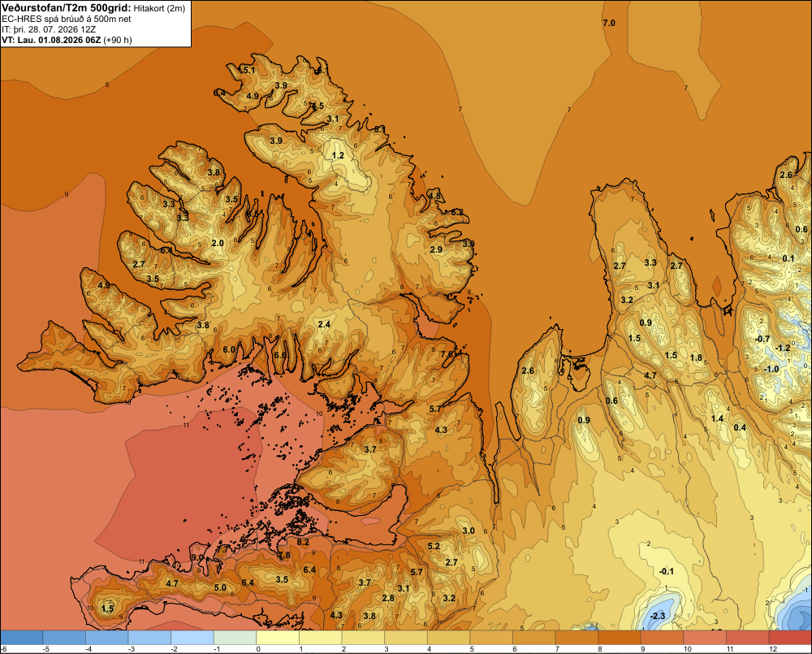Click the '7.8' temperature value on the map
Screen dimensions: 812x654
point(284,555)
